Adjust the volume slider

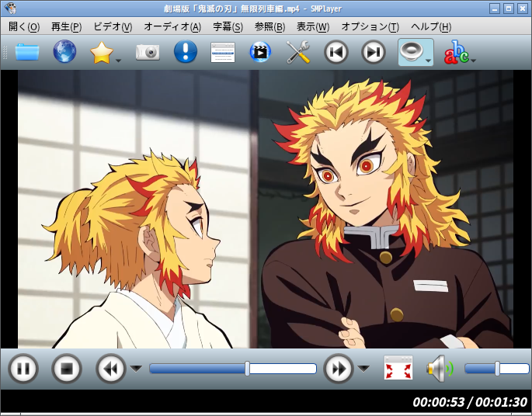497,369
